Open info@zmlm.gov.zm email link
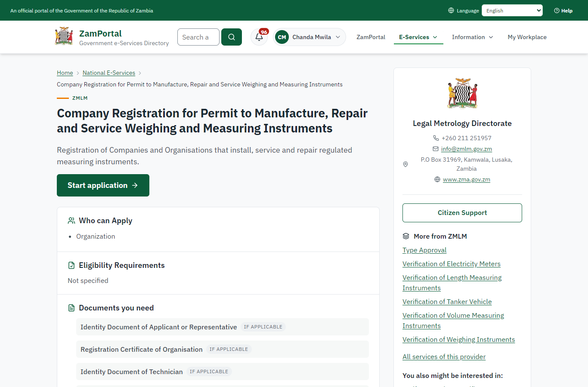Viewport: 588px width, 387px height. [467, 149]
